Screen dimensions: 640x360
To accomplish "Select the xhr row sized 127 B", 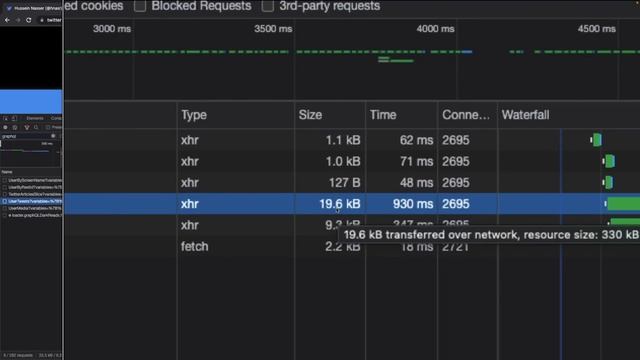I will (x=352, y=183).
